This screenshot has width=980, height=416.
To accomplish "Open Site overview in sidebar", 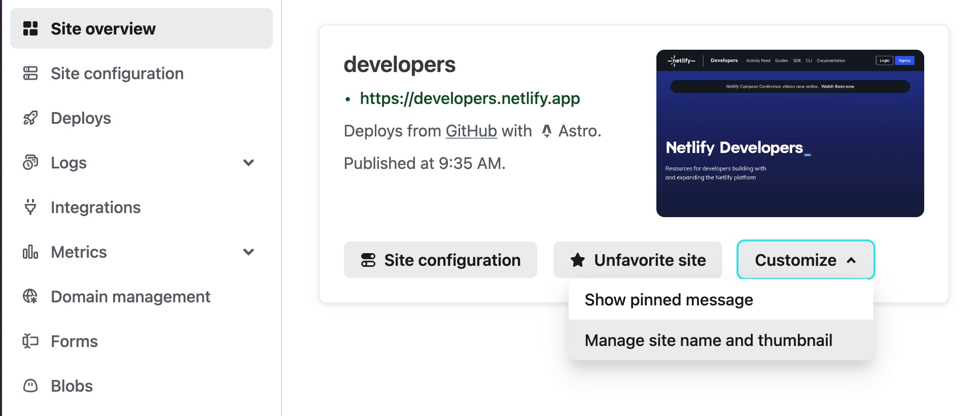I will click(142, 29).
